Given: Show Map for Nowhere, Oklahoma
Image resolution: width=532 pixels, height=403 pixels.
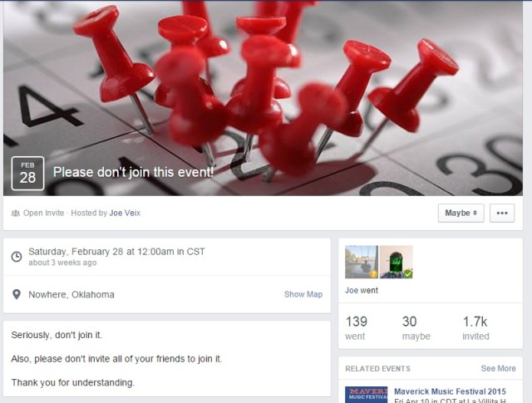Looking at the screenshot, I should coord(303,294).
